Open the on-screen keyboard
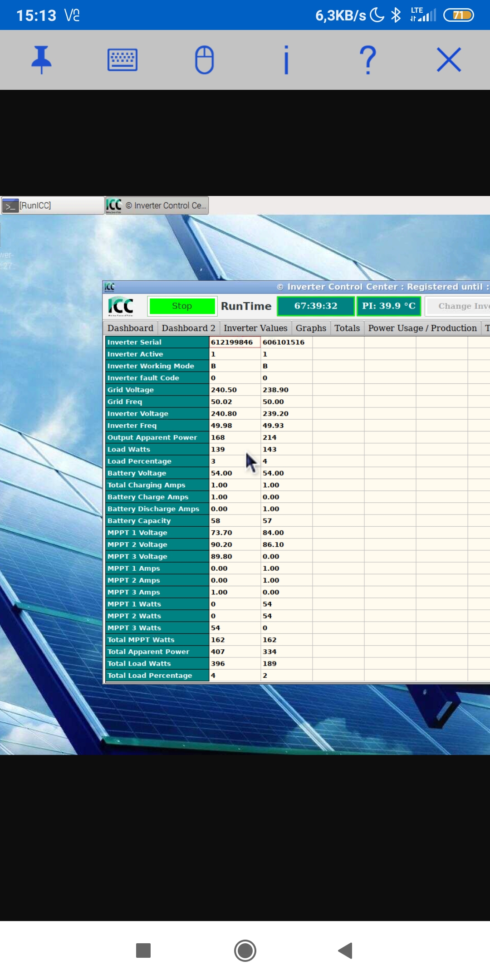 (x=122, y=60)
